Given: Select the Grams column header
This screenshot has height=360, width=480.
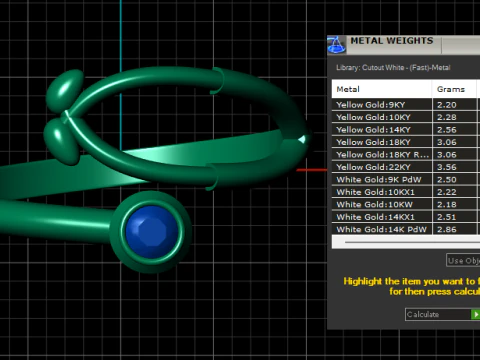Looking at the screenshot, I should point(454,89).
